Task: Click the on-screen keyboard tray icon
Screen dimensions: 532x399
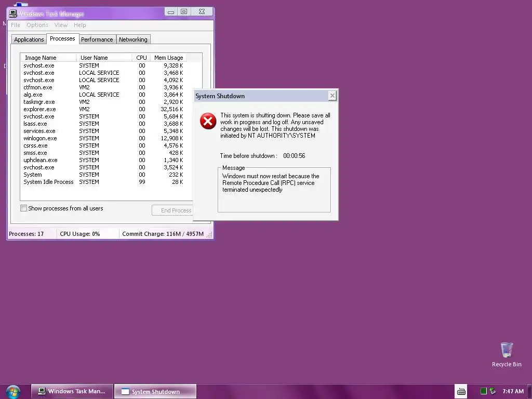Action: click(461, 392)
